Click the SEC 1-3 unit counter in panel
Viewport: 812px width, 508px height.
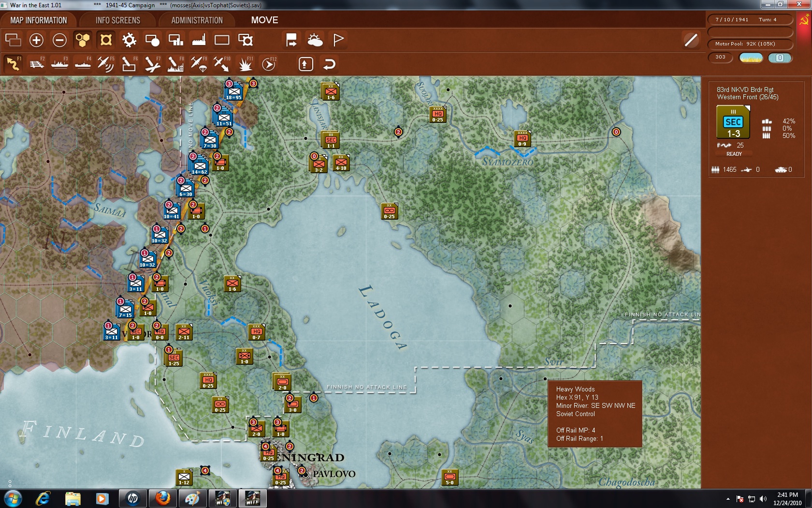tap(733, 123)
